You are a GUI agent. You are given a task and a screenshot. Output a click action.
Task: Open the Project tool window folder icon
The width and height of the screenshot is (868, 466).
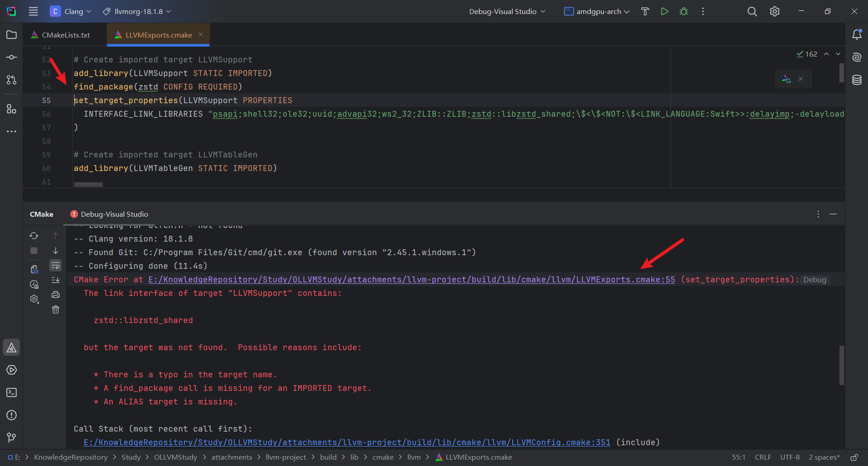pyautogui.click(x=12, y=35)
